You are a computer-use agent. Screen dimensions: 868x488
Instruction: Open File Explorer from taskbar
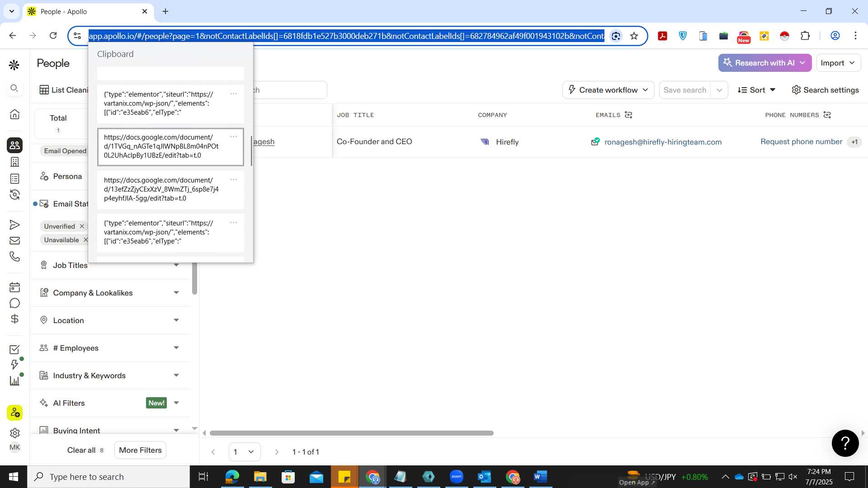click(x=260, y=477)
